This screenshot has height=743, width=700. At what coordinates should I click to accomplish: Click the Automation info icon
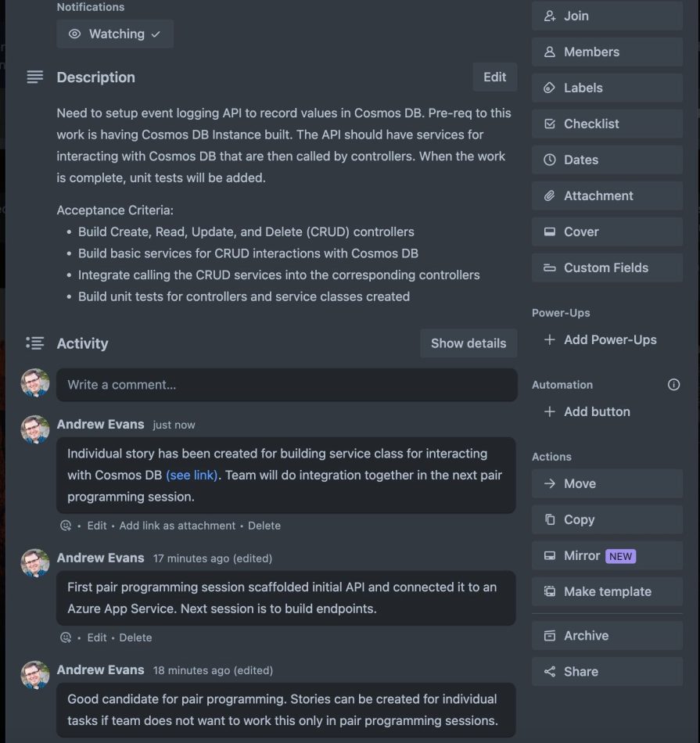tap(673, 385)
